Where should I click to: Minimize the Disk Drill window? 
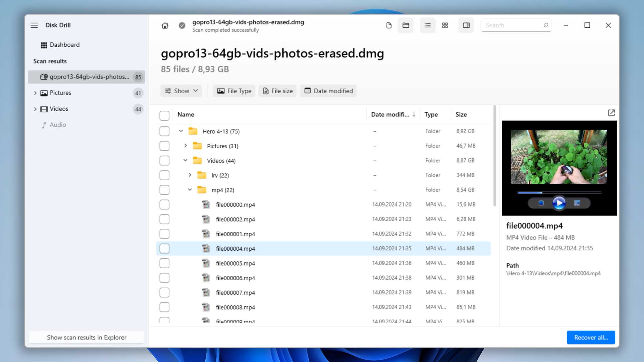[566, 25]
